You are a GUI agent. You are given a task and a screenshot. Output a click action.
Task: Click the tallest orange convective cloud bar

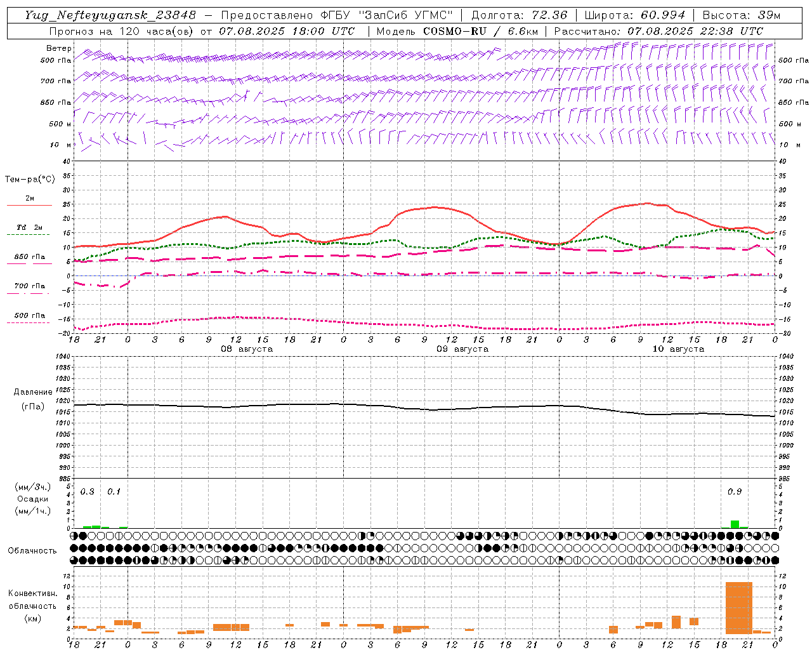point(739,608)
